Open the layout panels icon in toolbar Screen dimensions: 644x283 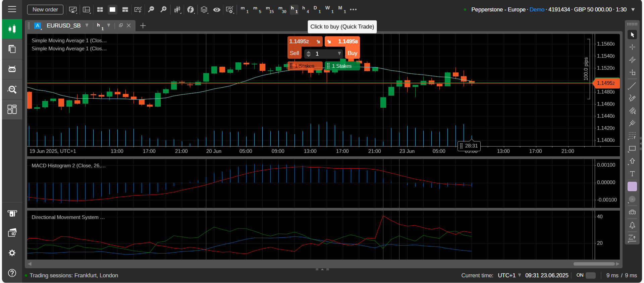click(x=87, y=10)
